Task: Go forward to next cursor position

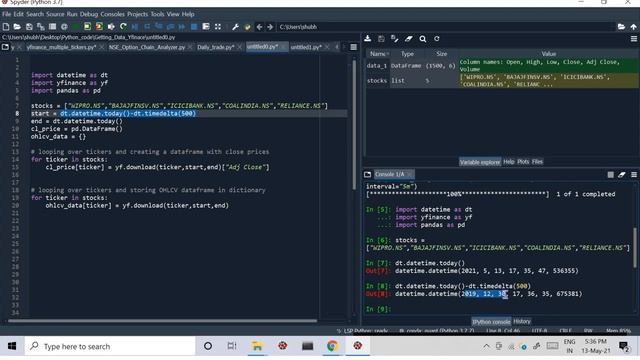Action: point(270,27)
